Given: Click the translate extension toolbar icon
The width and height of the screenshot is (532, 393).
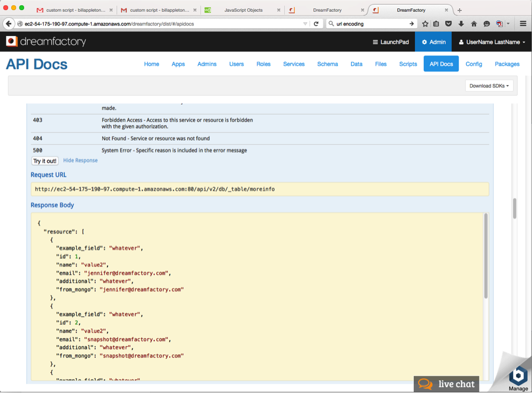Looking at the screenshot, I should 499,24.
